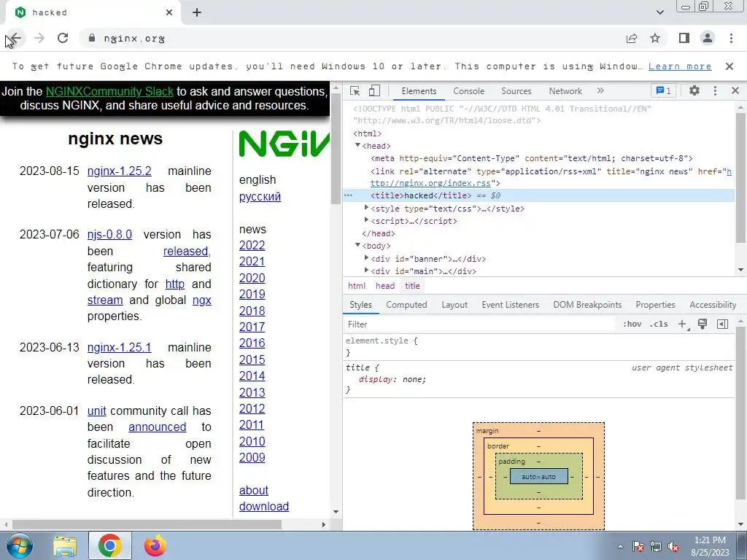747x560 pixels.
Task: Switch language with the русский link
Action: [260, 196]
